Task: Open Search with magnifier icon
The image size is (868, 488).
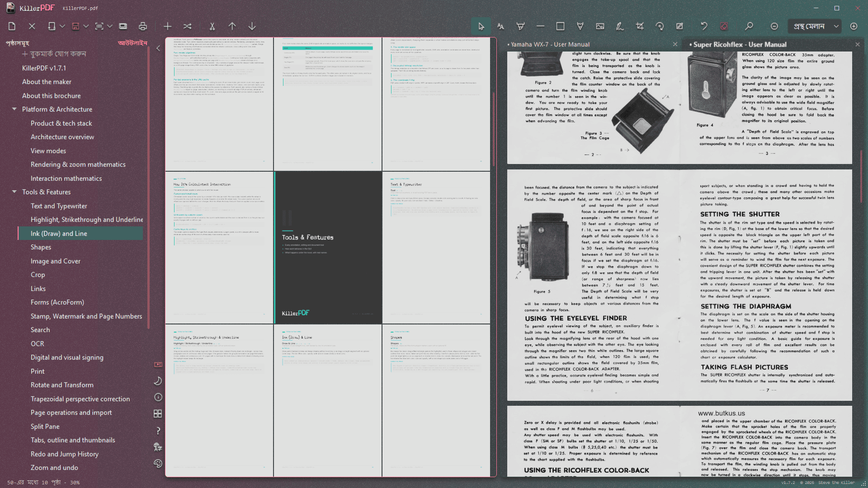Action: coord(749,26)
